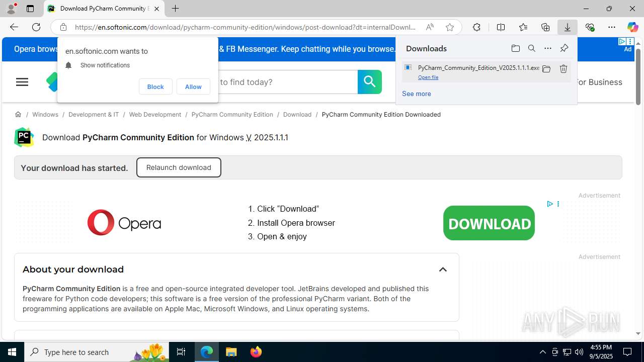The height and width of the screenshot is (362, 644).
Task: Open File Explorer from taskbar
Action: (x=231, y=352)
